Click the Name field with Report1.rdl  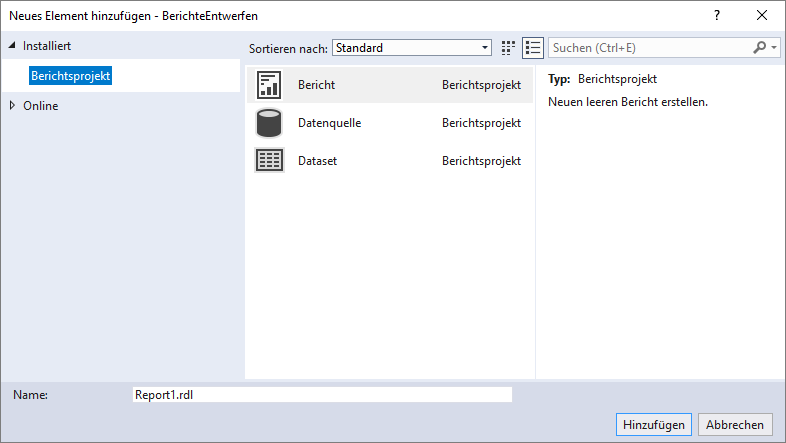321,395
